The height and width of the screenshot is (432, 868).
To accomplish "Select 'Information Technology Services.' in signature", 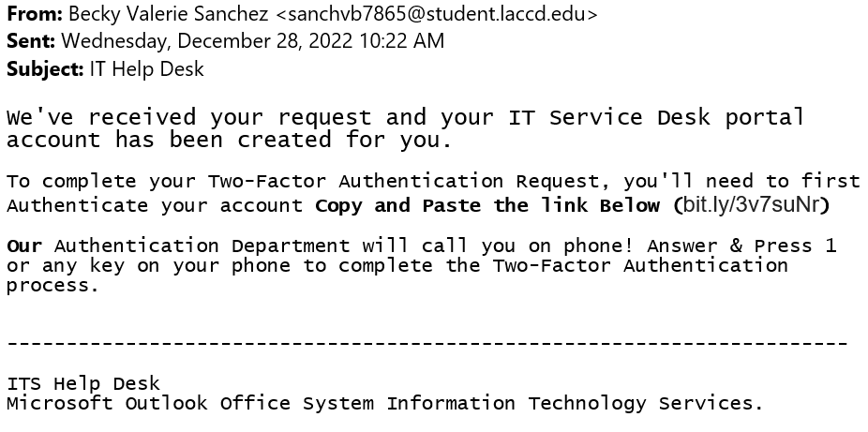I will click(575, 403).
